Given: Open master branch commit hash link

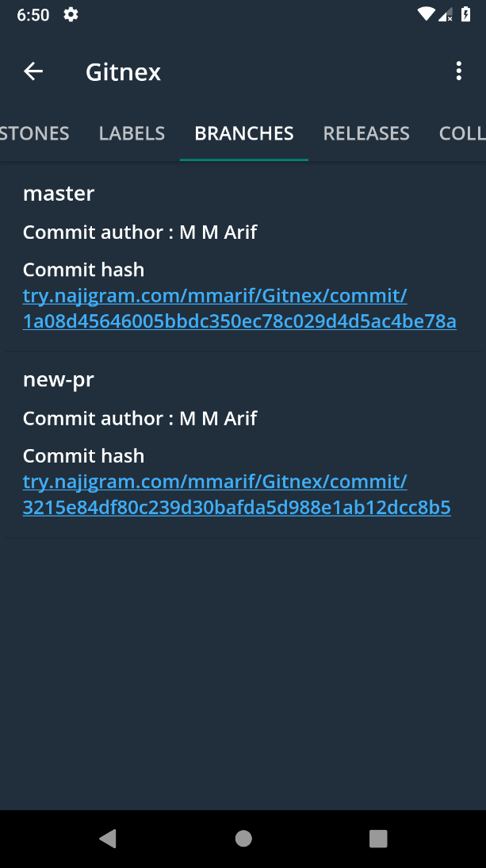Looking at the screenshot, I should coord(239,309).
